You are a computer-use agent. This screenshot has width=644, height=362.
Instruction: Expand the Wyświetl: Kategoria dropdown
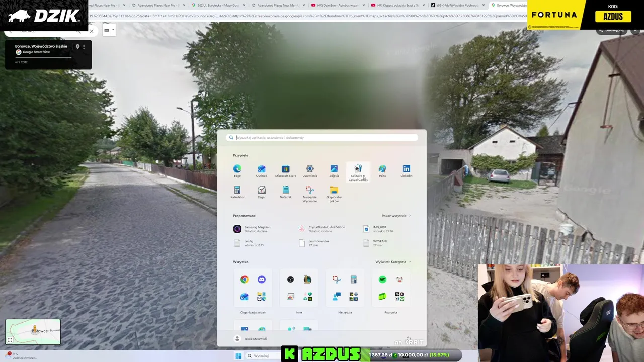[393, 262]
